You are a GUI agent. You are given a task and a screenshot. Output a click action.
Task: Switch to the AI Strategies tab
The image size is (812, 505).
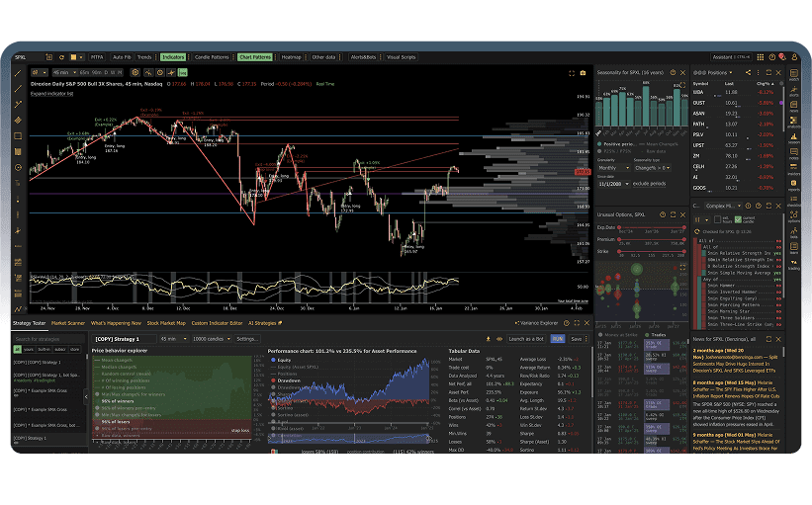pos(265,323)
